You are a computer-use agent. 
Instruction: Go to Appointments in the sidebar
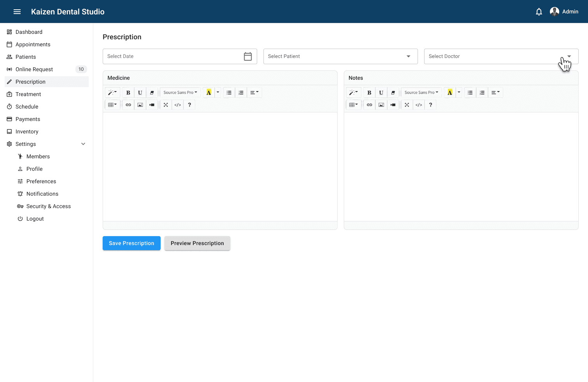tap(33, 44)
